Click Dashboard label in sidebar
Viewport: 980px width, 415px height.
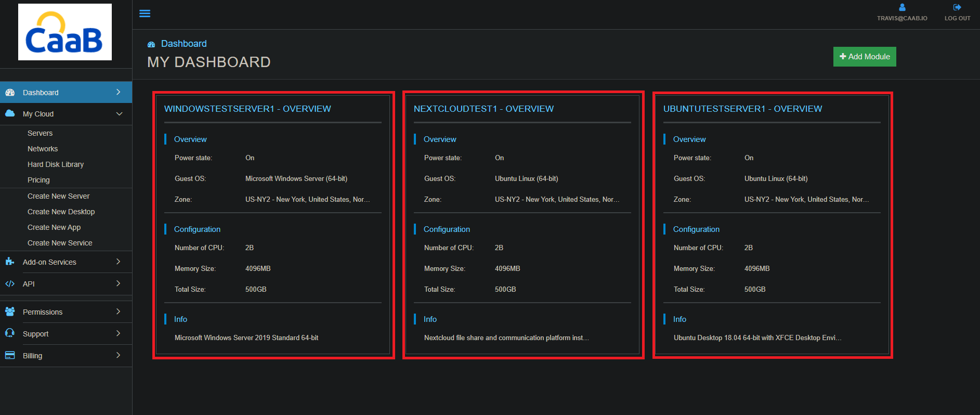point(41,93)
